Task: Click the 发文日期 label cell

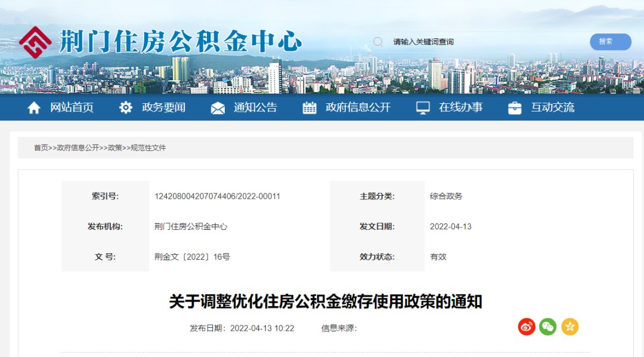Action: point(377,227)
